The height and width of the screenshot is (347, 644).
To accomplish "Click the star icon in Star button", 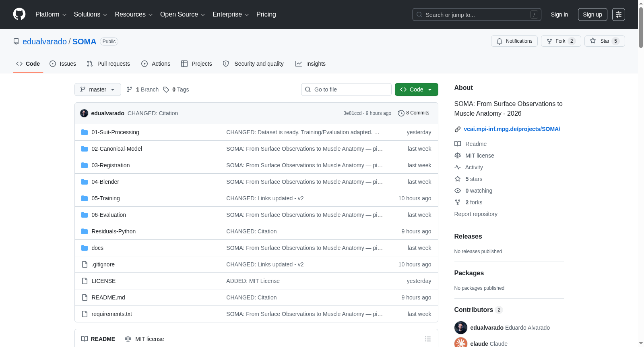I will tap(593, 41).
